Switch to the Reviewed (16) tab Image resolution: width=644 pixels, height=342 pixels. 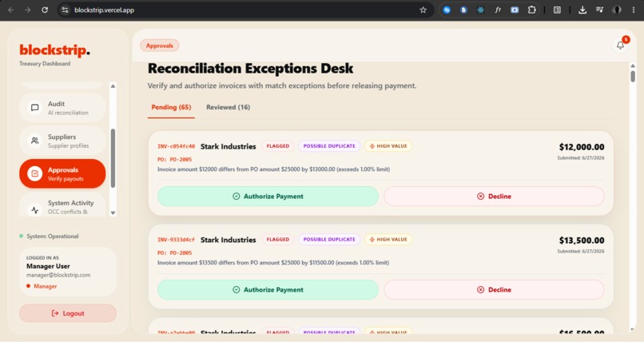pos(228,107)
